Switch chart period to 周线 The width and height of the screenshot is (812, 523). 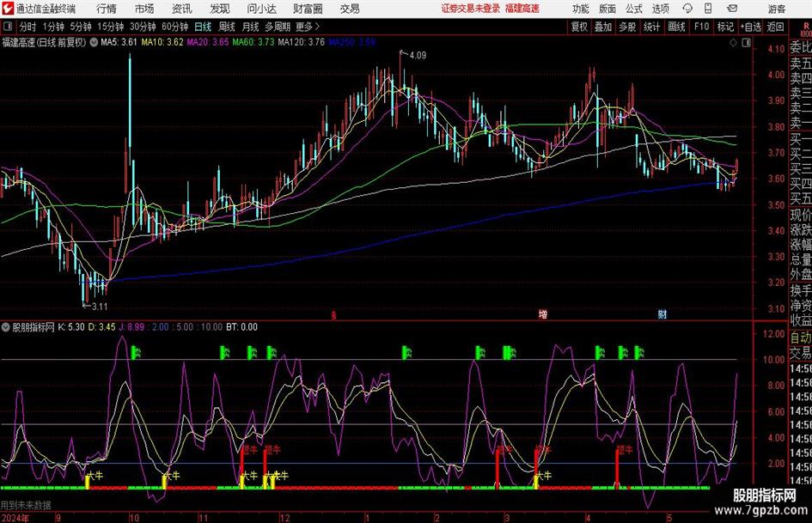[x=227, y=27]
